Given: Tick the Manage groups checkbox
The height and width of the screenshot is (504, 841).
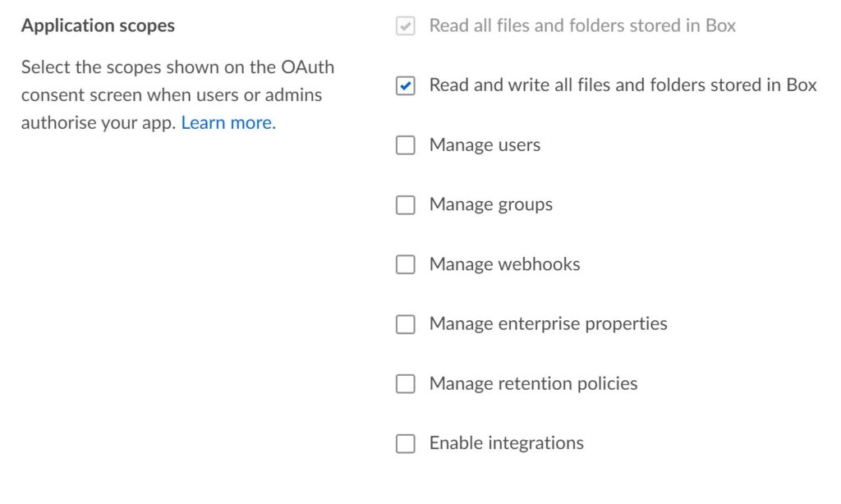Looking at the screenshot, I should point(406,205).
